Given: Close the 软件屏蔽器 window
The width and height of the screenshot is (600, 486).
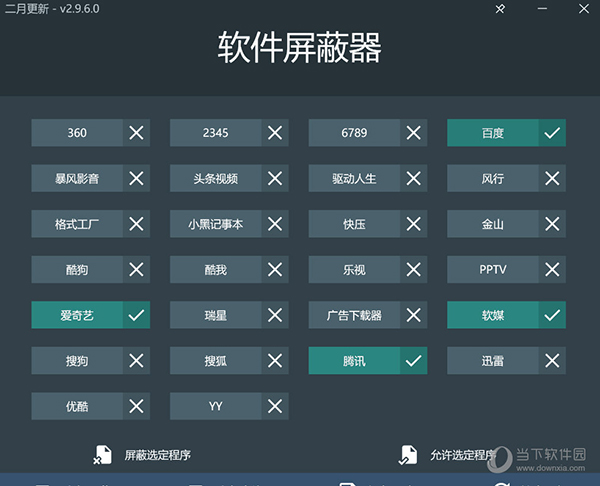Looking at the screenshot, I should [584, 8].
